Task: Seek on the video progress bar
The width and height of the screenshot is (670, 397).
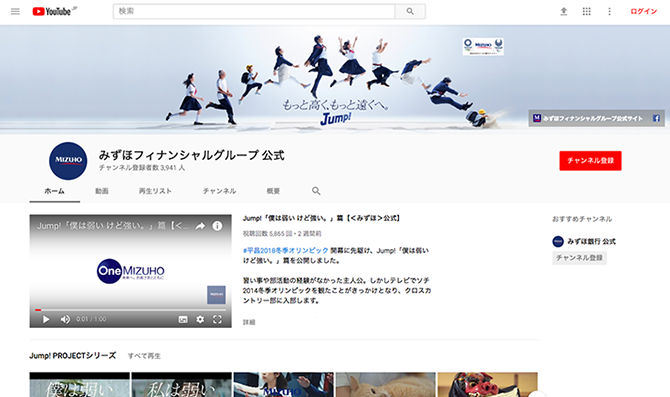Action: [x=130, y=310]
